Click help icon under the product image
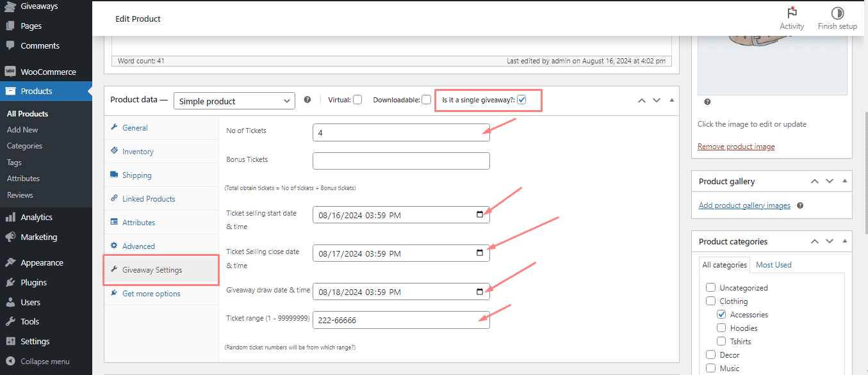Viewport: 868px width, 375px height. (x=707, y=102)
